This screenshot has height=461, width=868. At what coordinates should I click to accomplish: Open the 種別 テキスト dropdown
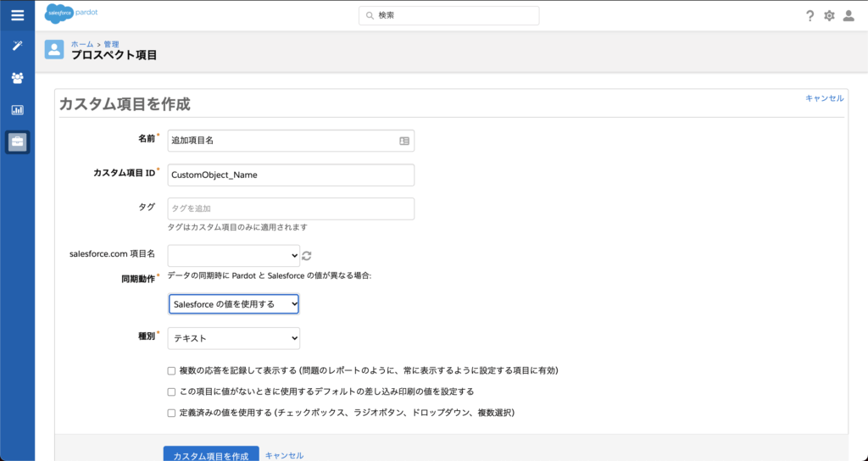[x=234, y=338]
